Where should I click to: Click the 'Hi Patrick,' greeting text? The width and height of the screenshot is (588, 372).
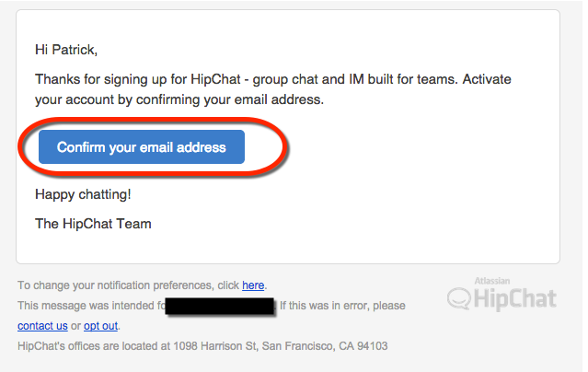click(x=66, y=50)
